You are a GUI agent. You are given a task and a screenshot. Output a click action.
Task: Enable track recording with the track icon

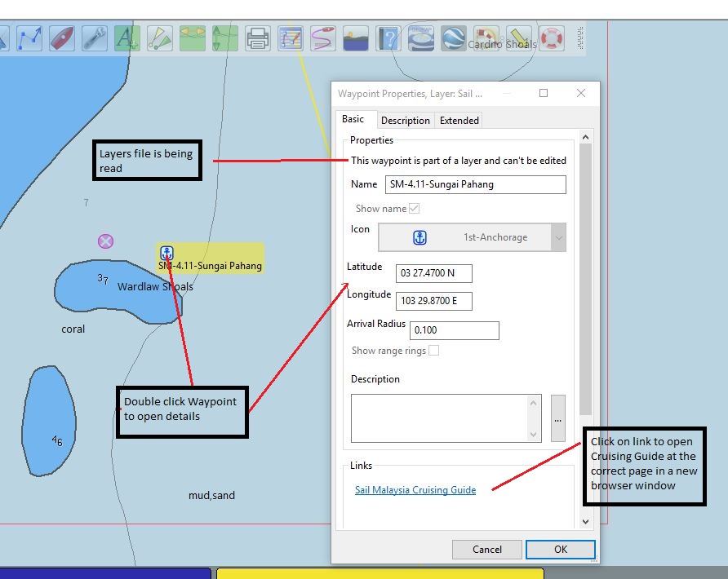tap(324, 38)
